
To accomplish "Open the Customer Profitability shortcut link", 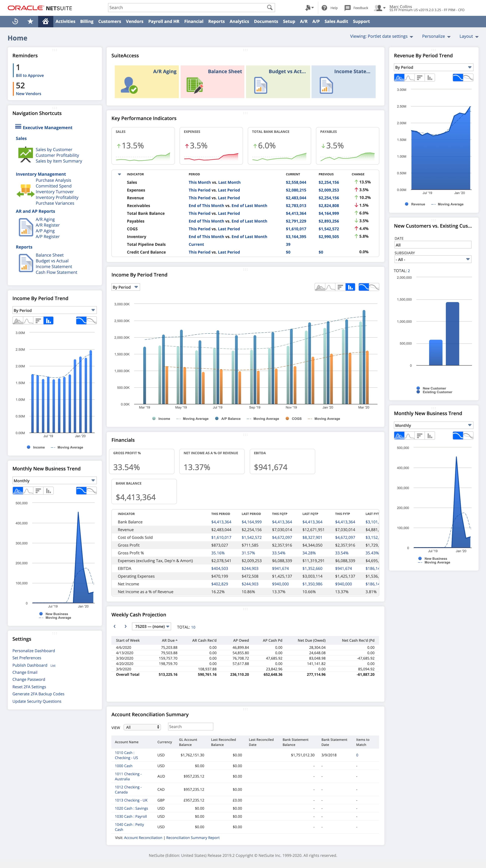I will (x=57, y=155).
